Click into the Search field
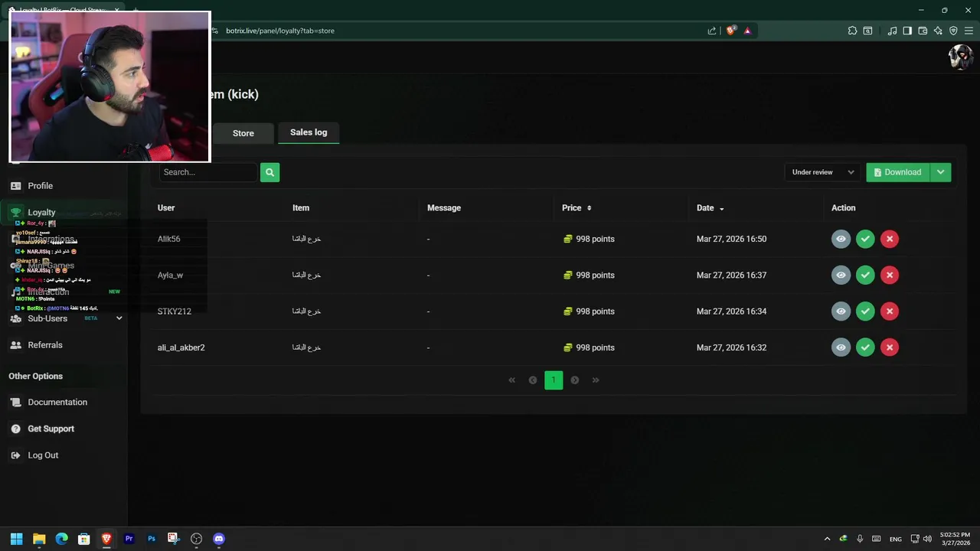The width and height of the screenshot is (980, 551). 207,172
